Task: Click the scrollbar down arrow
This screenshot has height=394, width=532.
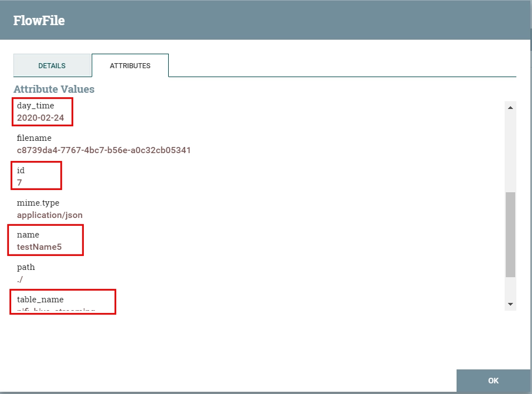Action: [x=510, y=304]
